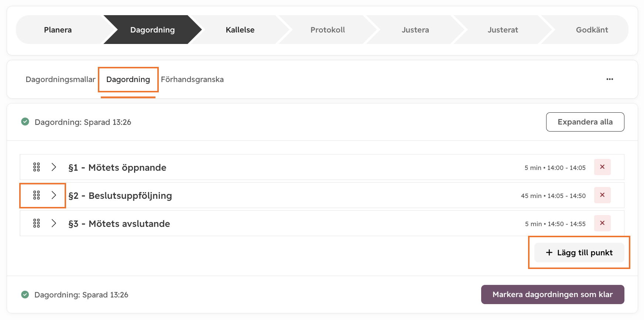Expand §1 Mötets öppnande chevron

point(54,167)
